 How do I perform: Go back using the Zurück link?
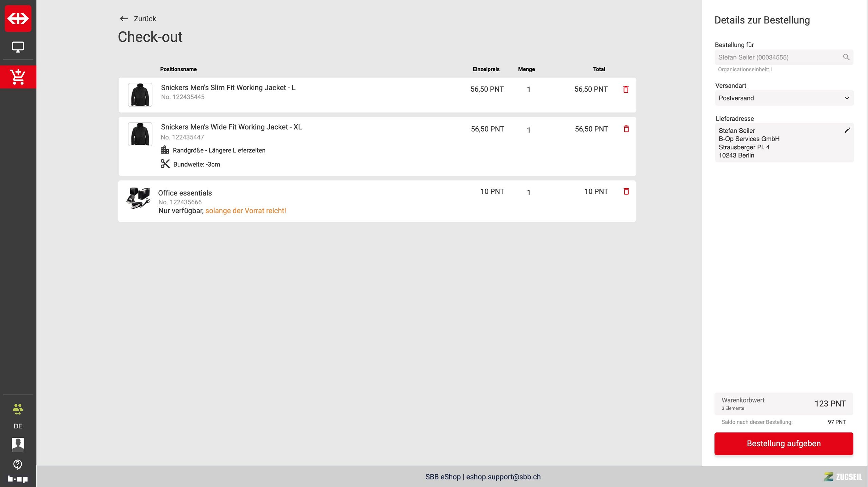pos(138,19)
